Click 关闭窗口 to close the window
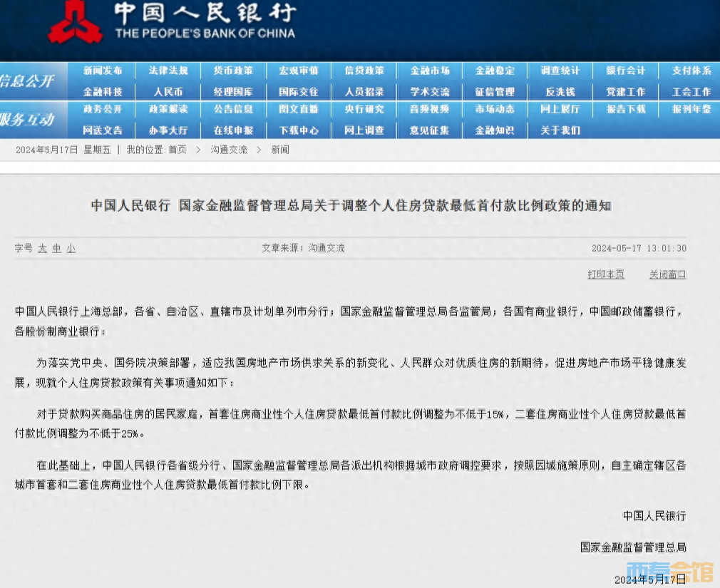The width and height of the screenshot is (720, 588). tap(667, 274)
